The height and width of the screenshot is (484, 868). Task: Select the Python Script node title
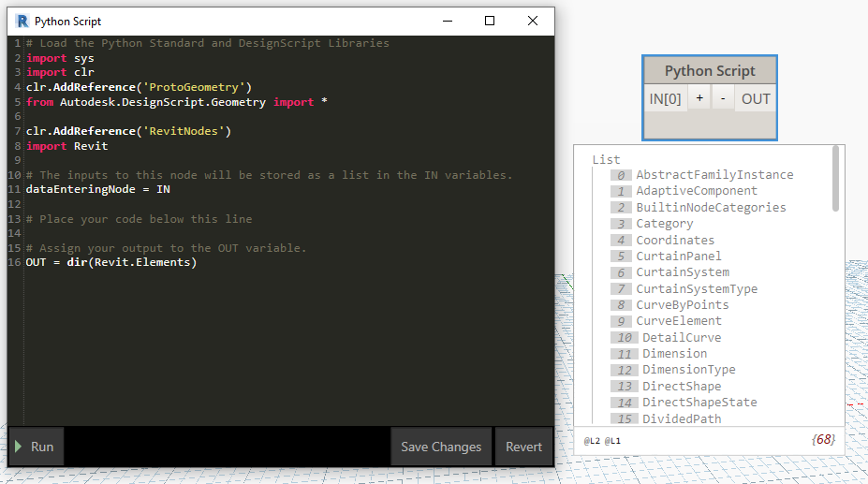[710, 71]
